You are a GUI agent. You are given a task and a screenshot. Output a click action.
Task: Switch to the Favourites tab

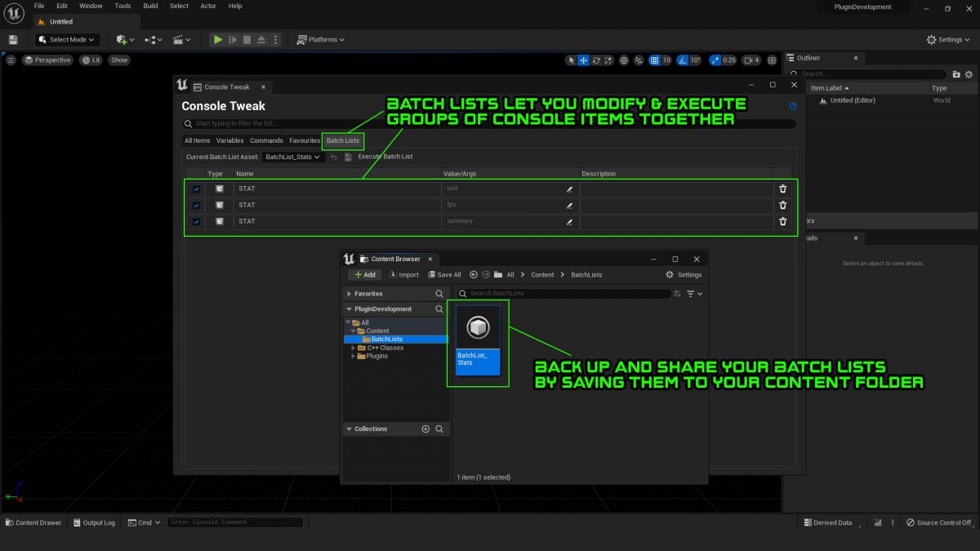(x=305, y=140)
